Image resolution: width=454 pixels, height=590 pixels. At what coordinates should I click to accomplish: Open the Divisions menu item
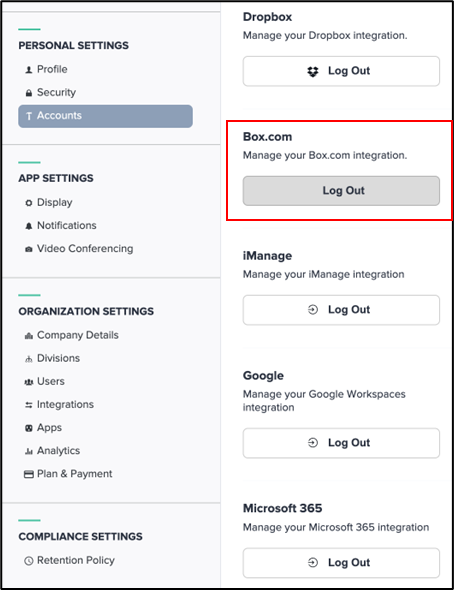coord(58,358)
